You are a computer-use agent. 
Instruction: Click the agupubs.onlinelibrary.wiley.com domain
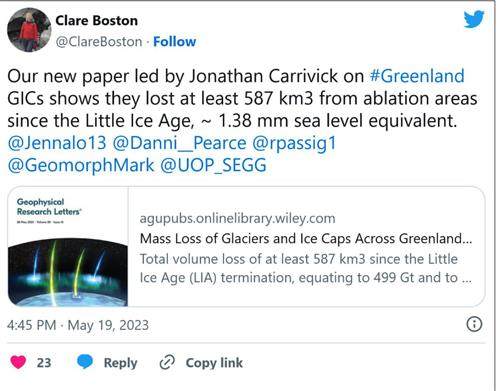(x=237, y=219)
